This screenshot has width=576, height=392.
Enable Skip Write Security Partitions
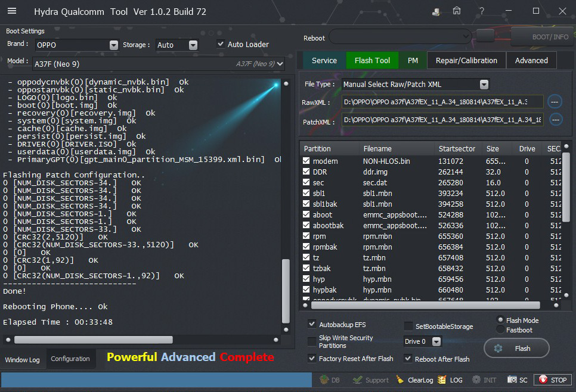click(312, 341)
